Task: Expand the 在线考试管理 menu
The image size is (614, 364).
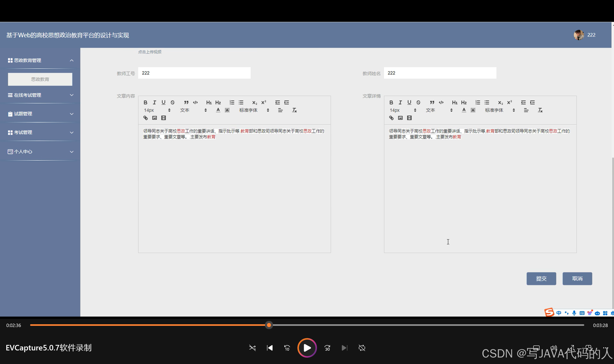Action: coord(40,95)
